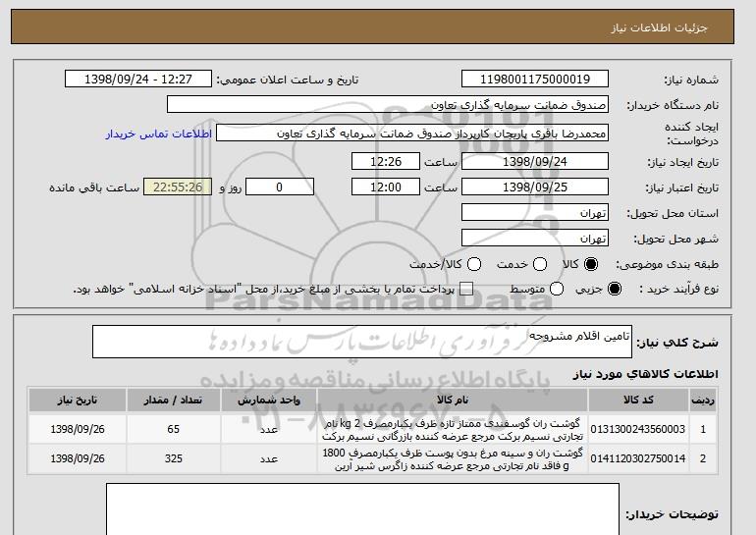This screenshot has height=535, width=756.
Task: Click the label ساعت باقی مانده
Action: (x=94, y=187)
